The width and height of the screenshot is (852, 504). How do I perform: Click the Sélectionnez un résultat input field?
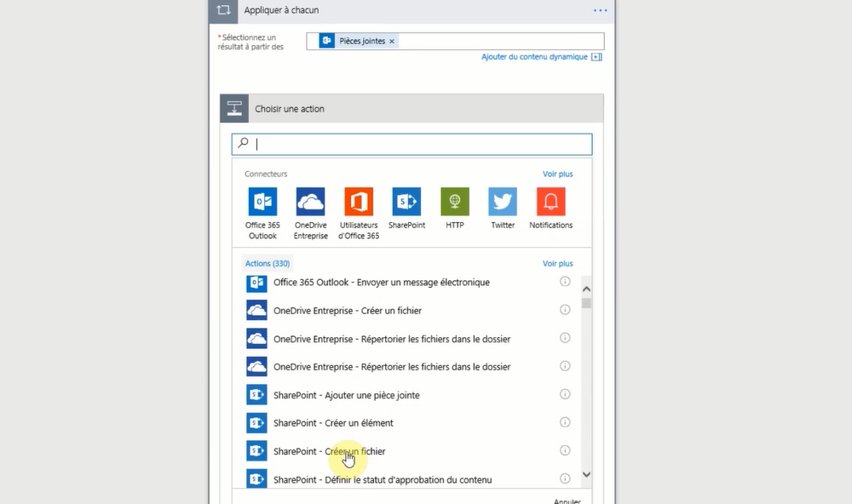click(455, 41)
